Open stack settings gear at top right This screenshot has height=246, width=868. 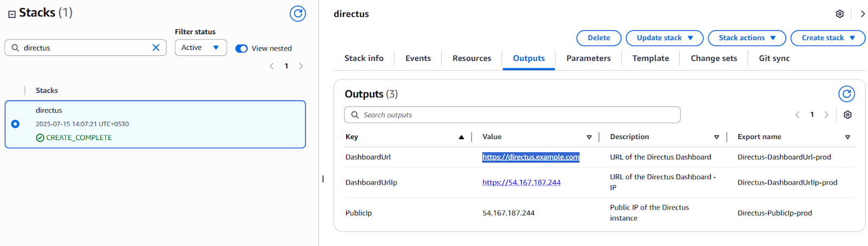click(x=840, y=14)
